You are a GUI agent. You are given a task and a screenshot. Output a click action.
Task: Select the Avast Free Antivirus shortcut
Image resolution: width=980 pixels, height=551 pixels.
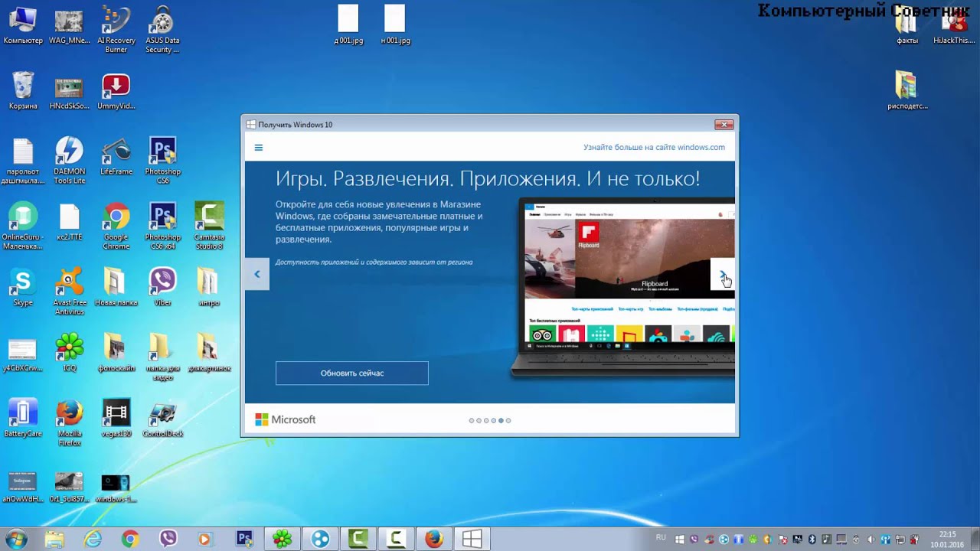click(x=70, y=292)
